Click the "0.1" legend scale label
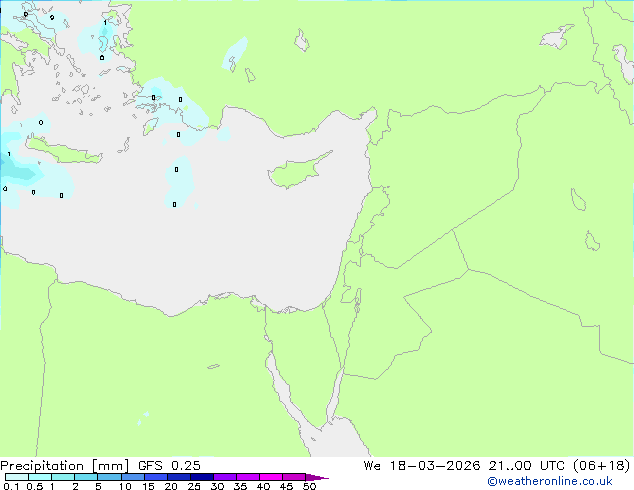634x490 pixels. coord(11,486)
